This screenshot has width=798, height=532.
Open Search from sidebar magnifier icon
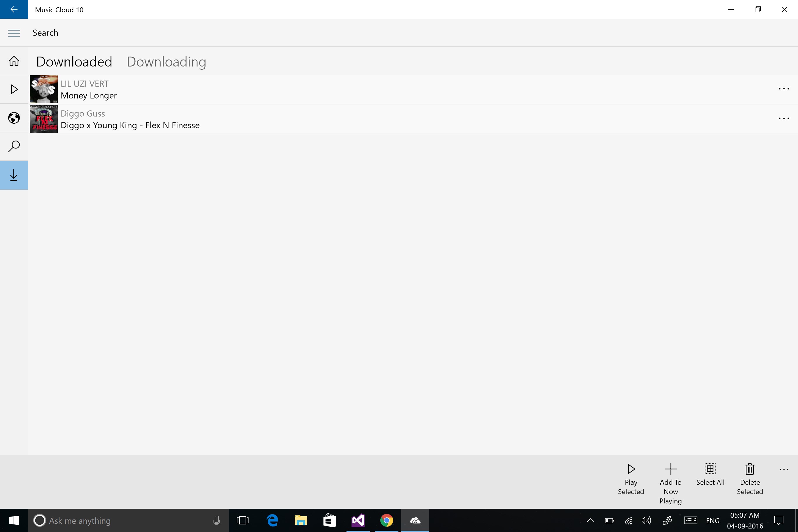point(14,147)
